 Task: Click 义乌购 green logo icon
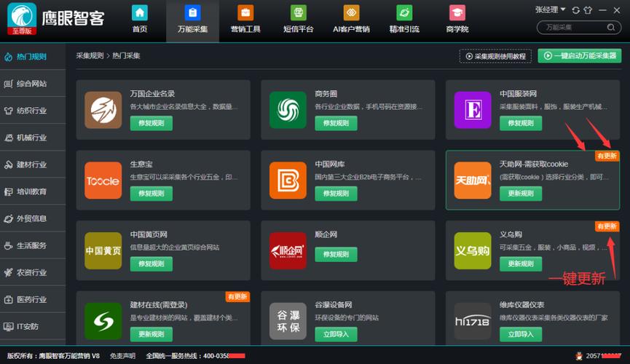(473, 250)
